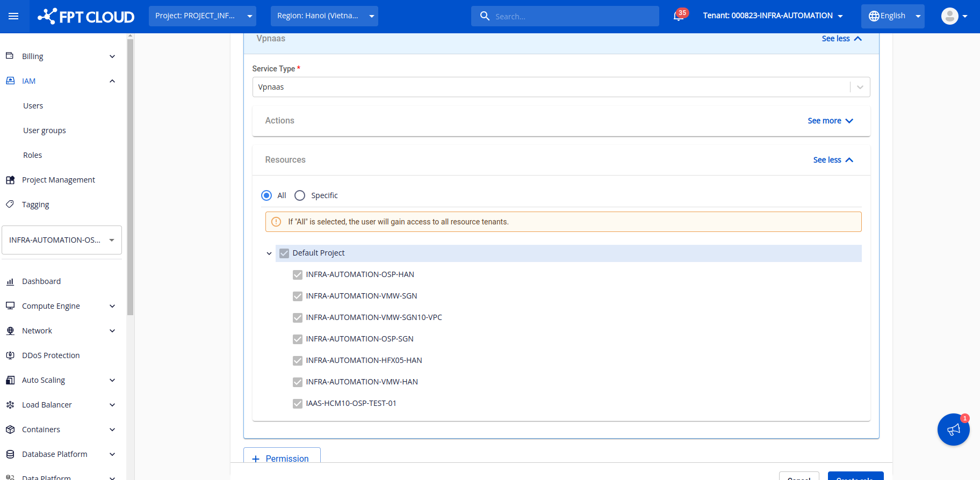The width and height of the screenshot is (980, 480).
Task: Expand Actions section with See more
Action: coord(830,121)
